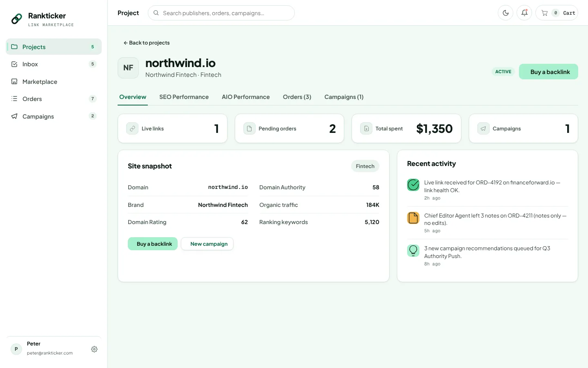The image size is (588, 368).
Task: Click the Ranking keywords value 5,120
Action: pyautogui.click(x=372, y=222)
